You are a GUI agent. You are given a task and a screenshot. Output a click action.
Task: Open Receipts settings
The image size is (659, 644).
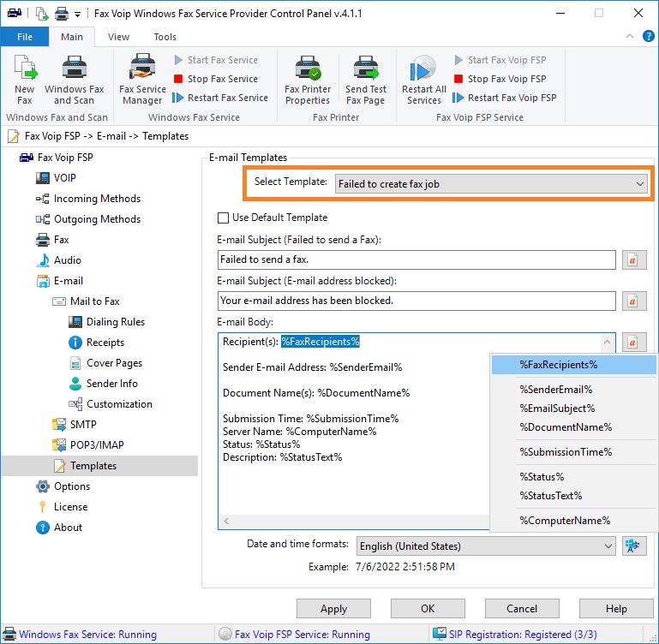(x=97, y=343)
